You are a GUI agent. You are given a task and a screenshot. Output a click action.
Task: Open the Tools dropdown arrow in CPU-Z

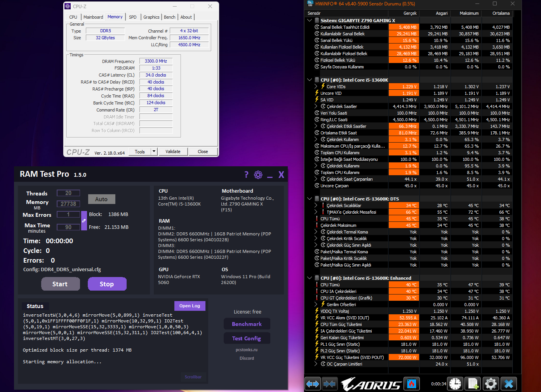point(154,152)
